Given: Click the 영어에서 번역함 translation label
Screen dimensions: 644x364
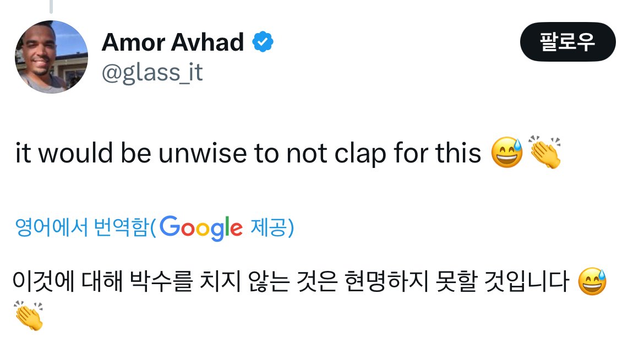Looking at the screenshot, I should [x=83, y=227].
